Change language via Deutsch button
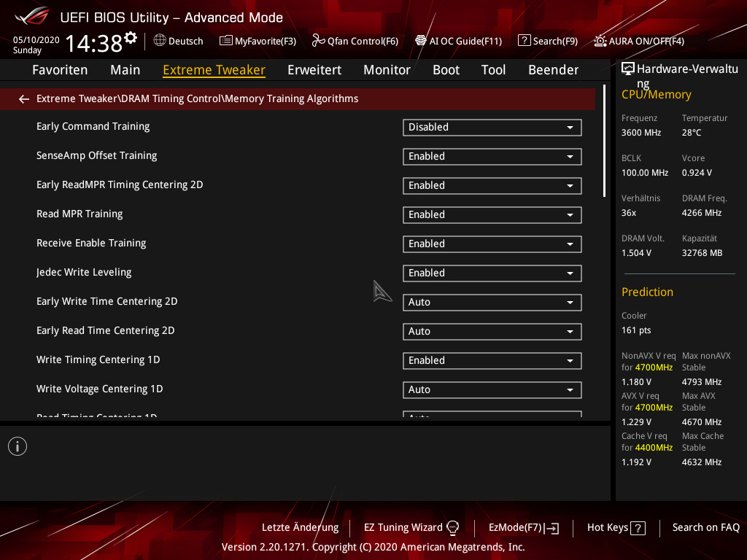 coord(178,41)
